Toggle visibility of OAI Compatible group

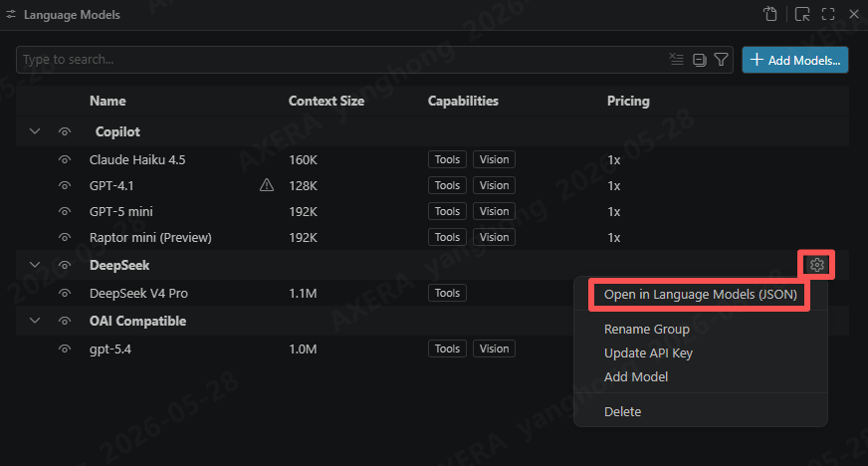click(x=65, y=321)
